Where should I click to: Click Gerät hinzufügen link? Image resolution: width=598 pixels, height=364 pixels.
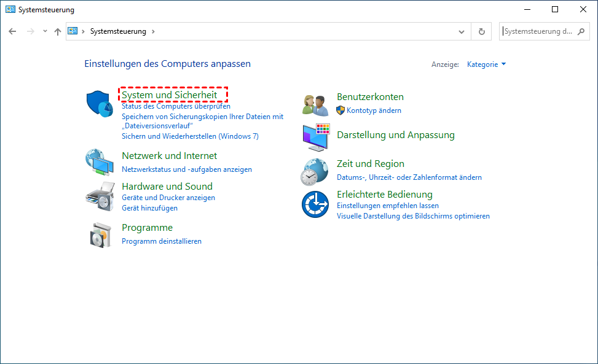pos(149,208)
